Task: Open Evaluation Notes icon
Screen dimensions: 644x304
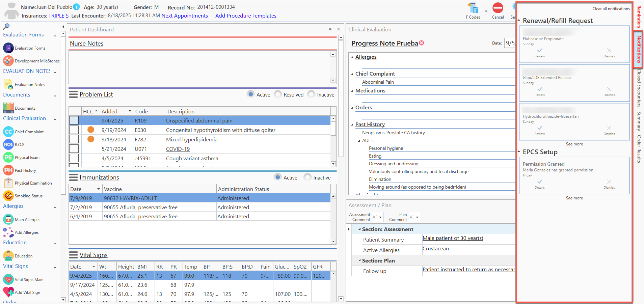Action: 8,84
